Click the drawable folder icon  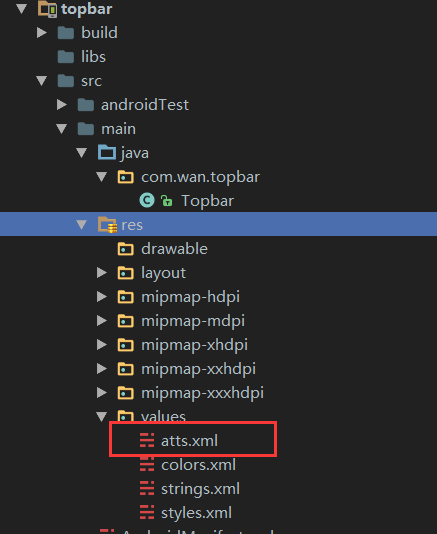(x=126, y=249)
